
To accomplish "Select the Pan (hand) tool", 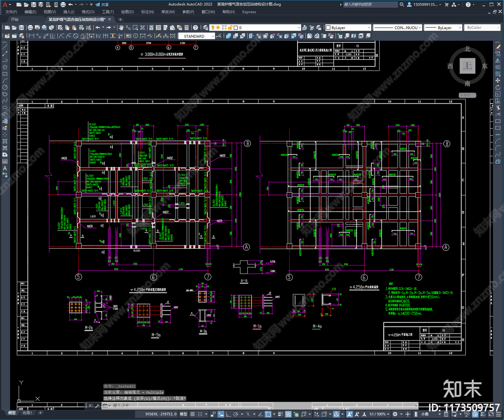I will tap(121, 28).
